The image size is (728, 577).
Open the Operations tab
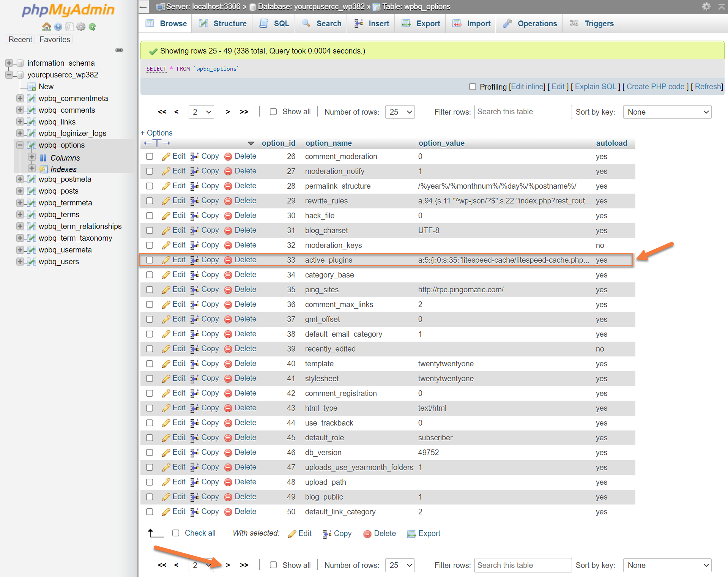(x=530, y=24)
